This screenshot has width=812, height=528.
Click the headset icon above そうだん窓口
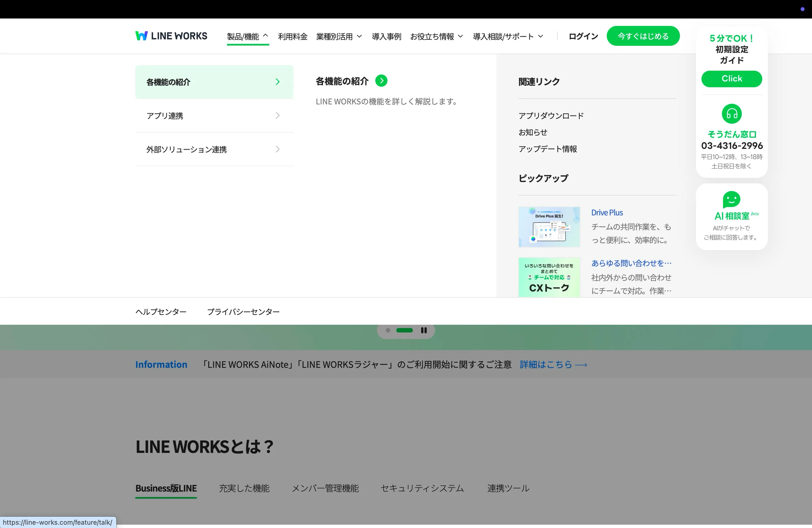[731, 113]
